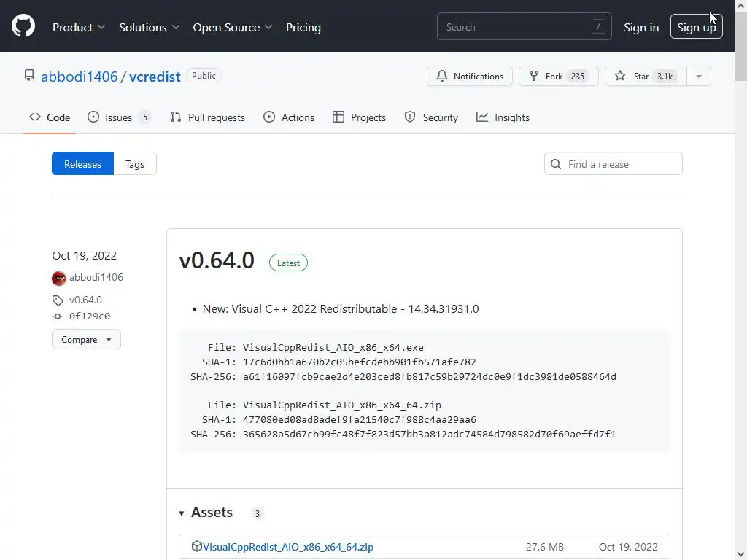Click the magnifier icon in Find a release

pos(555,164)
